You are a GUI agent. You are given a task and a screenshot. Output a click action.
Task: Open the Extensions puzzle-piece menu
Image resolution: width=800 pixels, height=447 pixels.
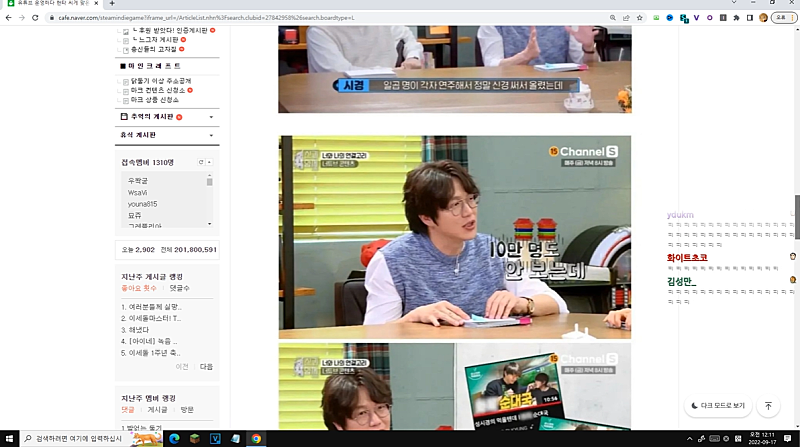coord(736,17)
